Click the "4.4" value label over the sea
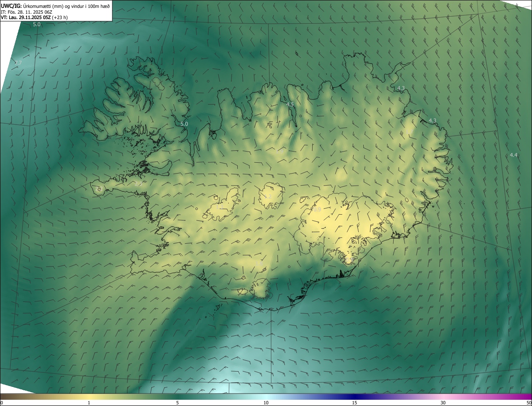The width and height of the screenshot is (532, 406). (x=514, y=155)
